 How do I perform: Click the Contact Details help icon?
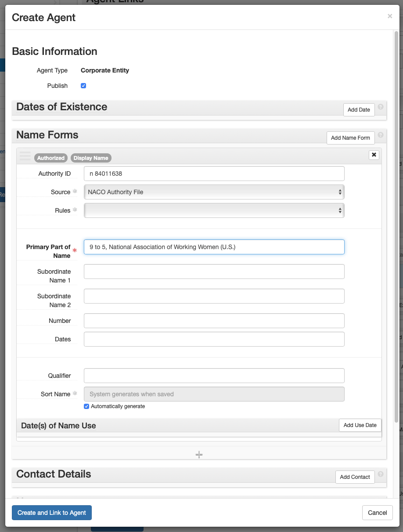tap(381, 474)
